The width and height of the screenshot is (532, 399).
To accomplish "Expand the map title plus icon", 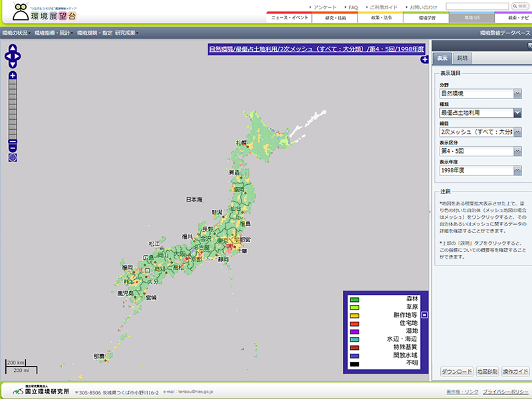I will (x=424, y=60).
